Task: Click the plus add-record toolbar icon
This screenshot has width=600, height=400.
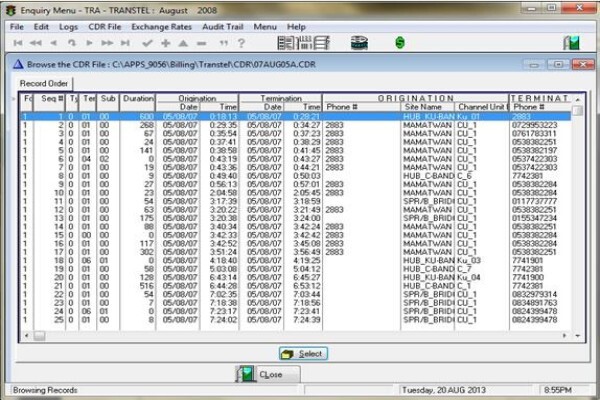Action: pyautogui.click(x=166, y=43)
